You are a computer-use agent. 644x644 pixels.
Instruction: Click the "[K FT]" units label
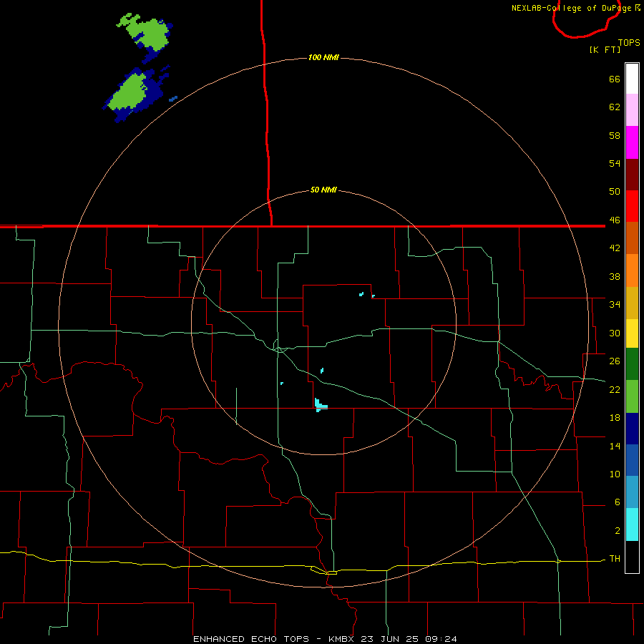point(605,49)
